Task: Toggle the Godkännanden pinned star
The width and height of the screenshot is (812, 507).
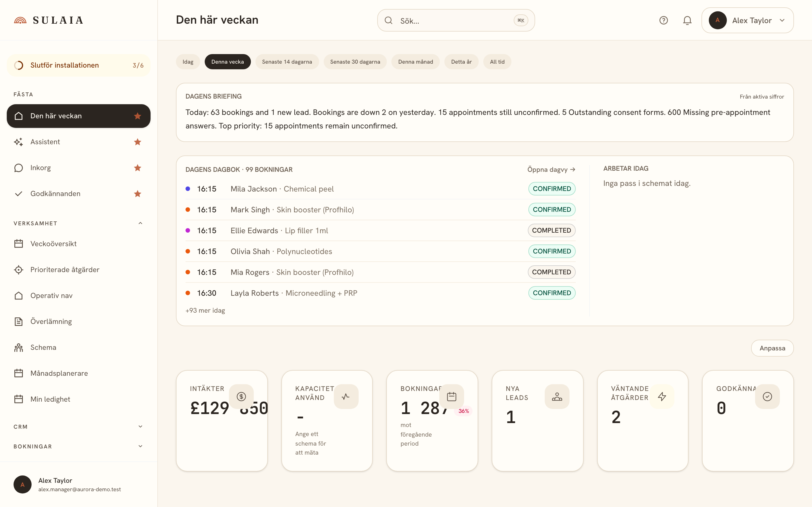Action: coord(138,194)
